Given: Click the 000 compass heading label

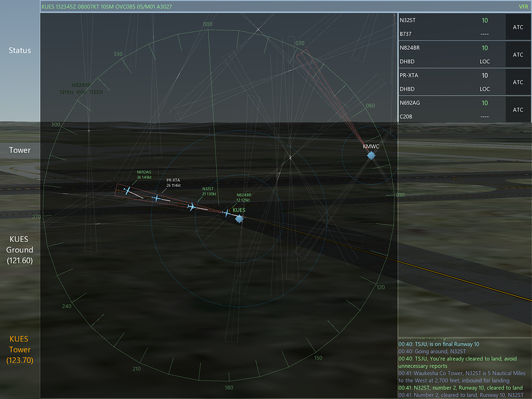Looking at the screenshot, I should click(207, 24).
